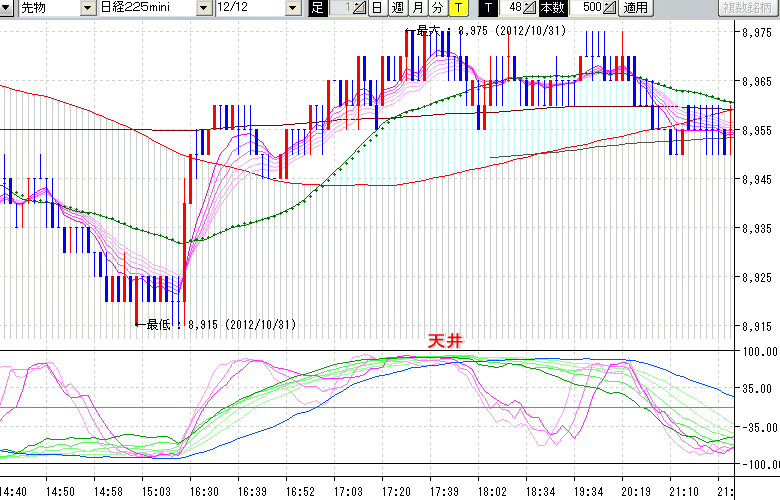Select the minute (分) candle interval button
The image size is (780, 500).
coord(437,8)
